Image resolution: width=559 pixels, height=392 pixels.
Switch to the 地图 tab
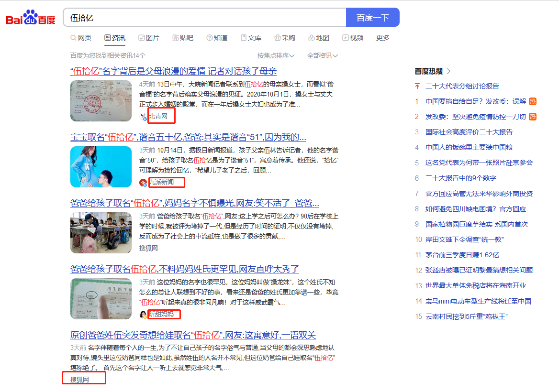pyautogui.click(x=319, y=38)
